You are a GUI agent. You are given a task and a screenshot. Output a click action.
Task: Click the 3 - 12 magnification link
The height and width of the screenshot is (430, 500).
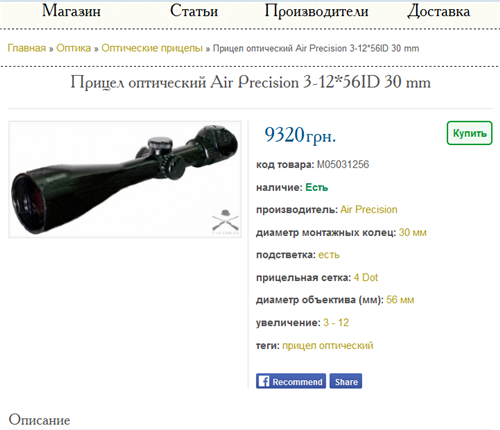click(x=336, y=323)
